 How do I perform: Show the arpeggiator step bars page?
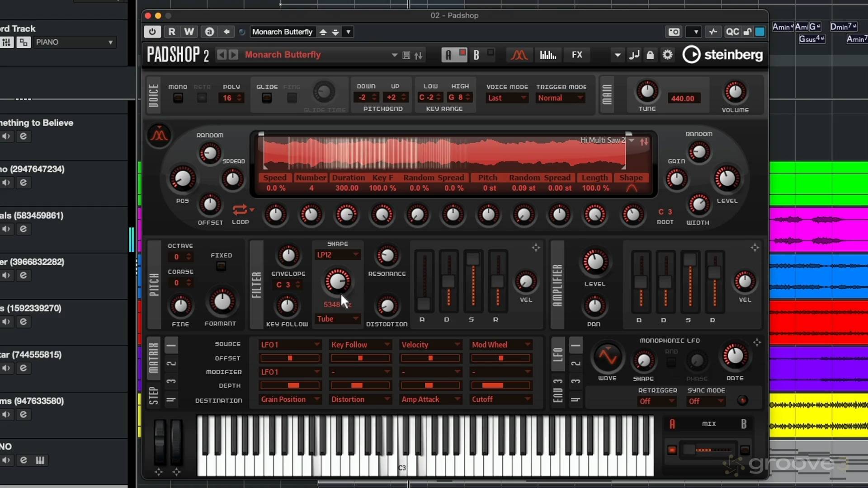tap(548, 55)
